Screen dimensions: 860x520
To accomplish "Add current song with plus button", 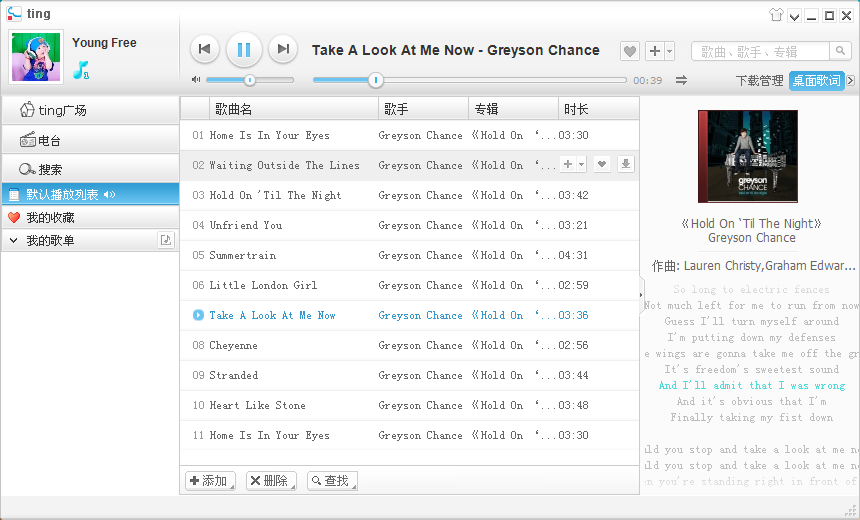I will (x=655, y=52).
